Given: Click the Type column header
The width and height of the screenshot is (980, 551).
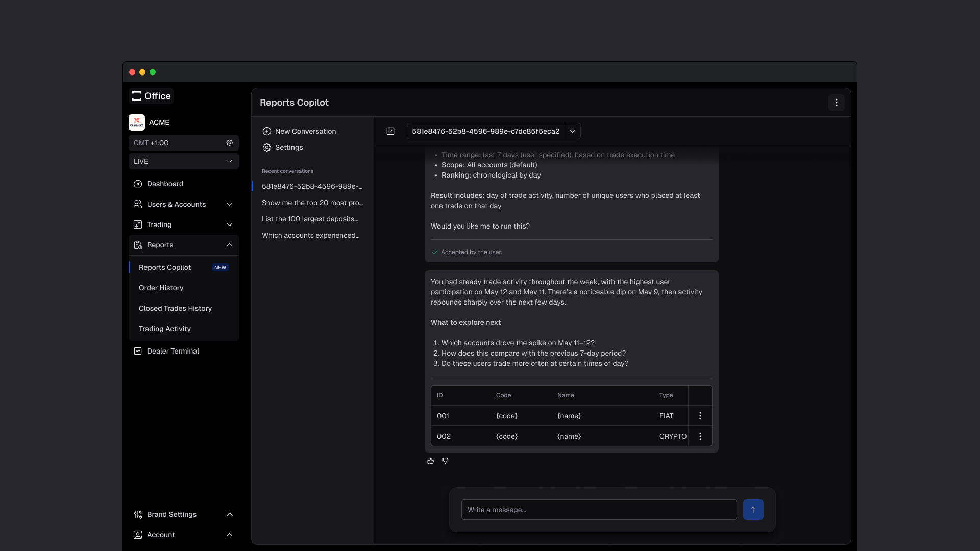Looking at the screenshot, I should (x=666, y=395).
